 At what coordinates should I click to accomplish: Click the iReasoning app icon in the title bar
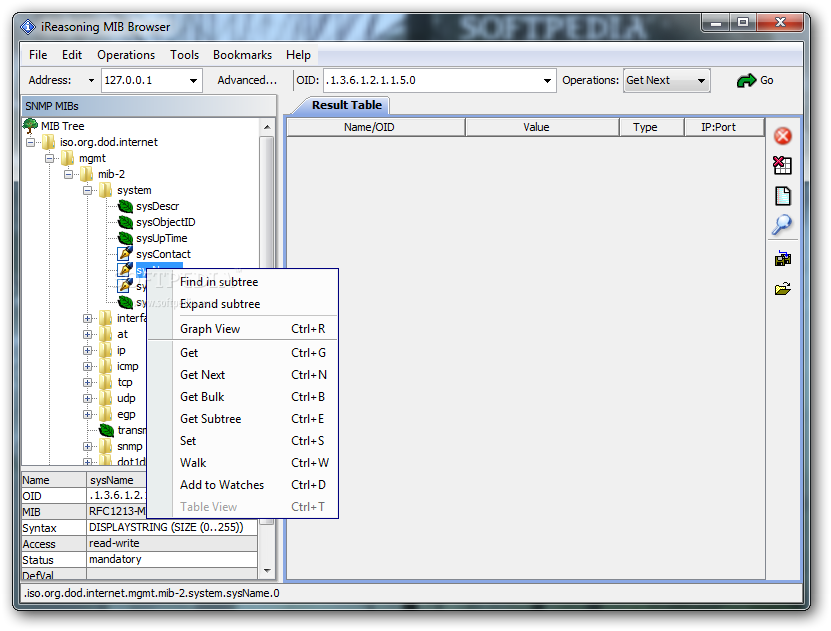click(x=28, y=26)
